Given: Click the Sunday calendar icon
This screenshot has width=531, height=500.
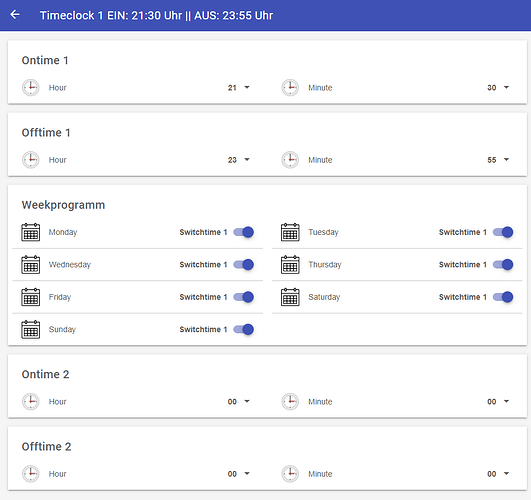Looking at the screenshot, I should tap(31, 329).
